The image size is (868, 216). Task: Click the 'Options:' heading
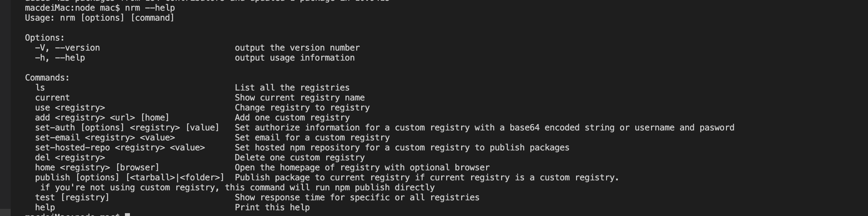(x=45, y=38)
